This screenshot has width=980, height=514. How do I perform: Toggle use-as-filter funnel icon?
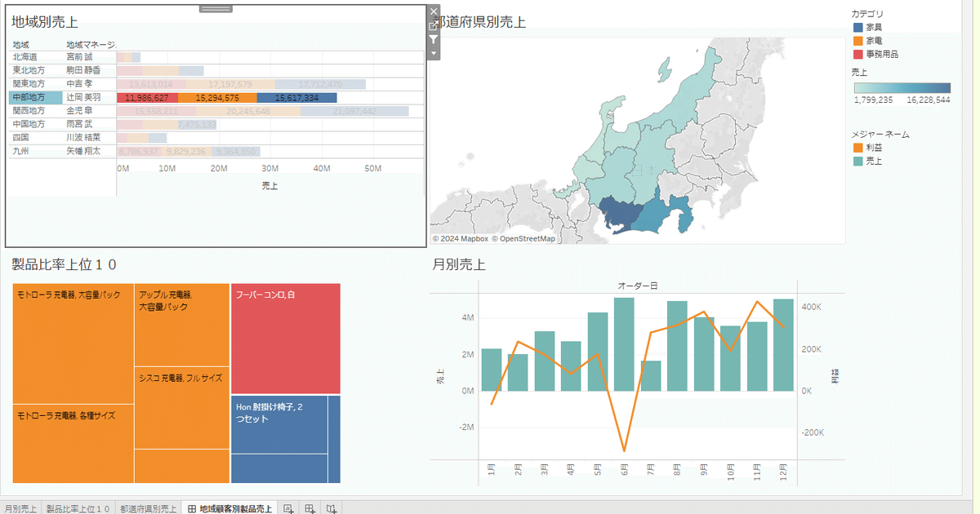tap(434, 39)
